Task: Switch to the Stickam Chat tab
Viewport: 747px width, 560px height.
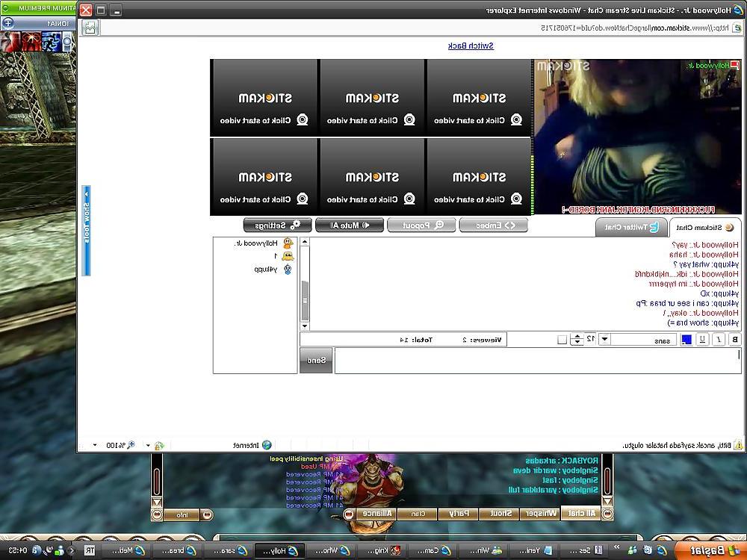Action: tap(705, 228)
